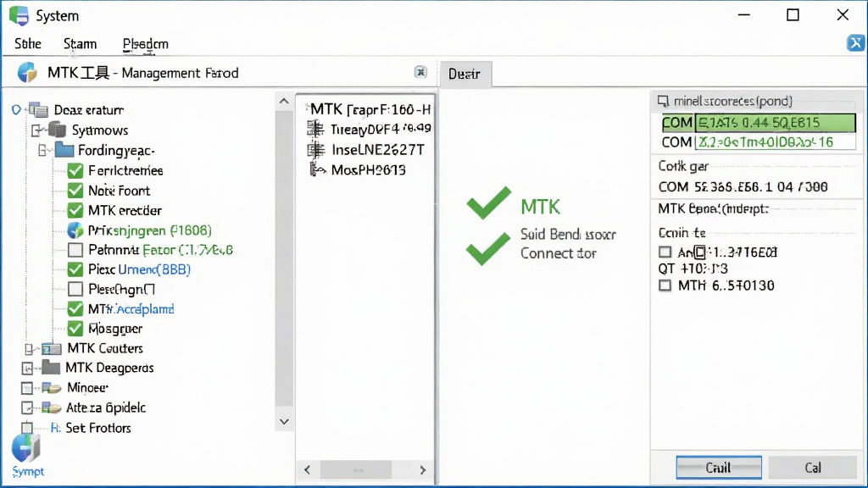Click the small pin icon left of Deair tab
This screenshot has height=488, width=868.
click(420, 72)
